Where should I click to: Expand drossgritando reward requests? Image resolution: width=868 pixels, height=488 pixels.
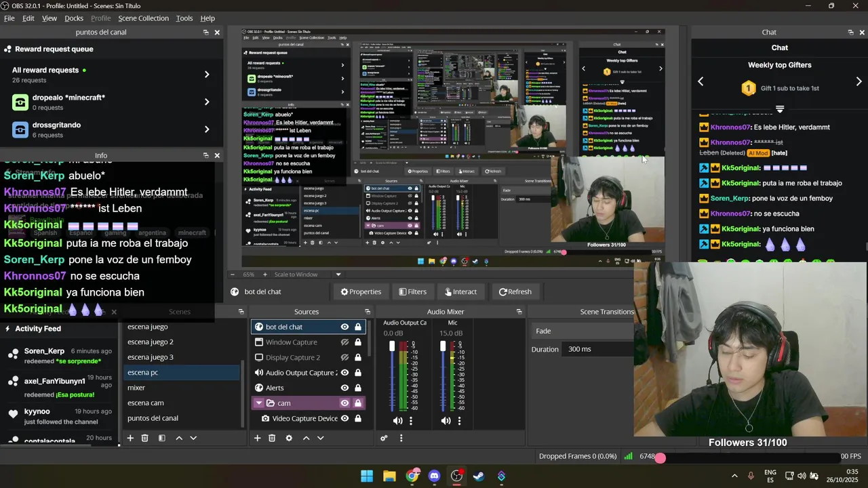[x=207, y=129]
